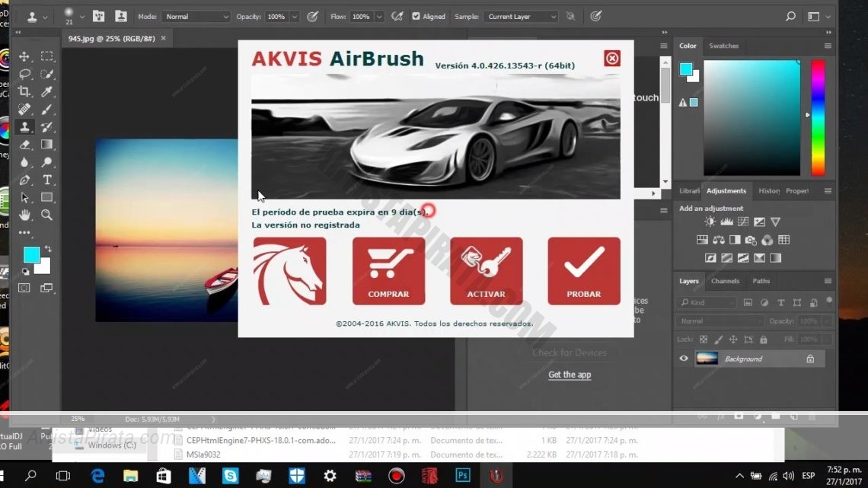Change the screen mode icon
The width and height of the screenshot is (868, 488).
(x=47, y=288)
